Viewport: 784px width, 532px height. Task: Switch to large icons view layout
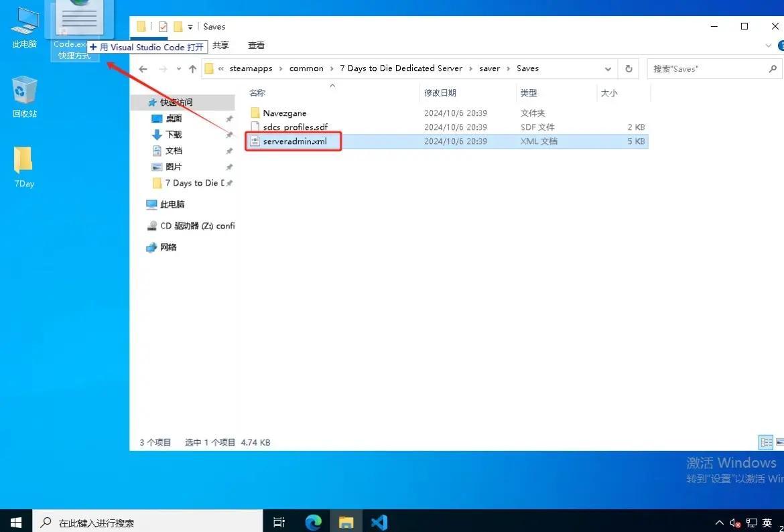[x=780, y=442]
